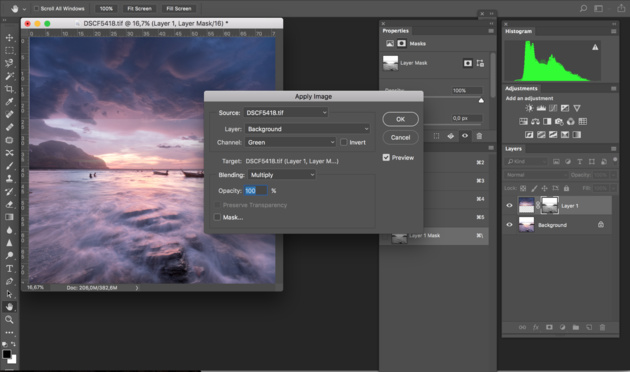630x372 pixels.
Task: Select the Gradient tool
Action: click(9, 217)
